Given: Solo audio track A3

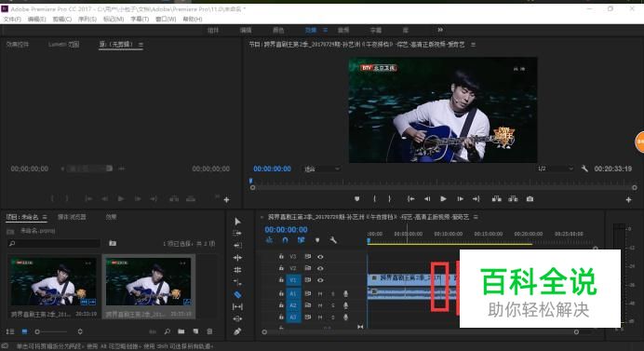Looking at the screenshot, I should click(x=332, y=317).
